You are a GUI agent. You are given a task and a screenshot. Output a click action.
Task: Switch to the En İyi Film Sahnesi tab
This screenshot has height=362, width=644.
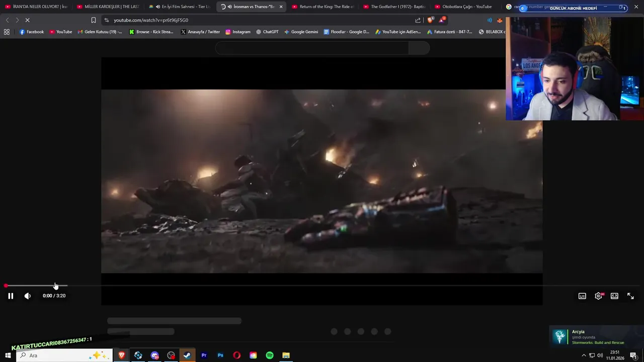point(179,7)
